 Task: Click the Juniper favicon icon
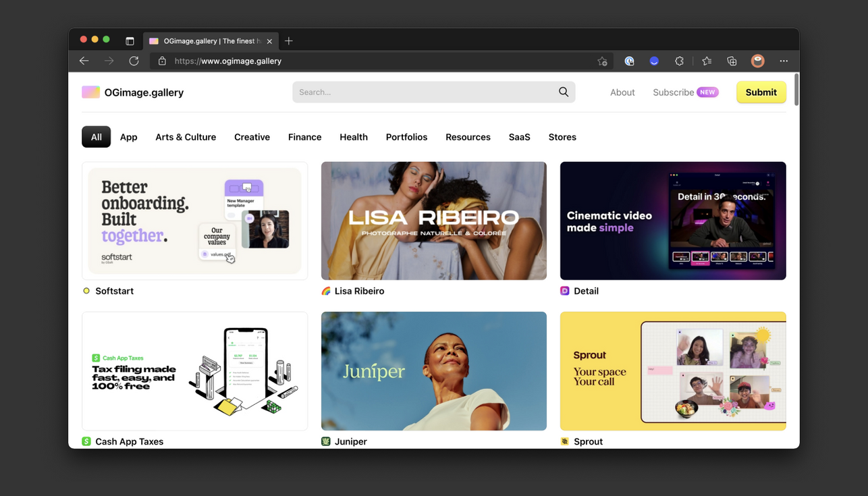coord(326,441)
